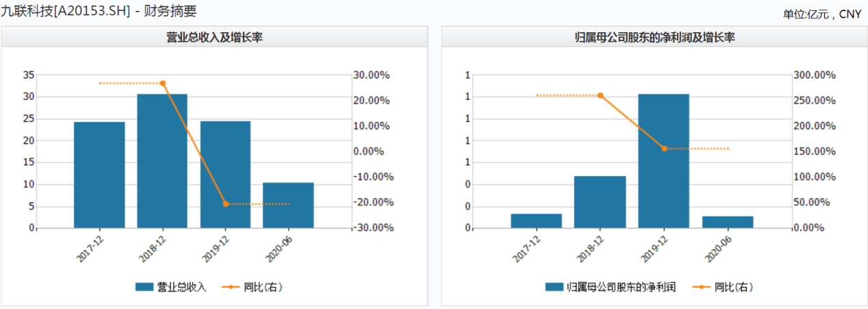This screenshot has width=868, height=309.
Task: Click the 营业总收入及增长率 chart title
Action: coord(215,38)
